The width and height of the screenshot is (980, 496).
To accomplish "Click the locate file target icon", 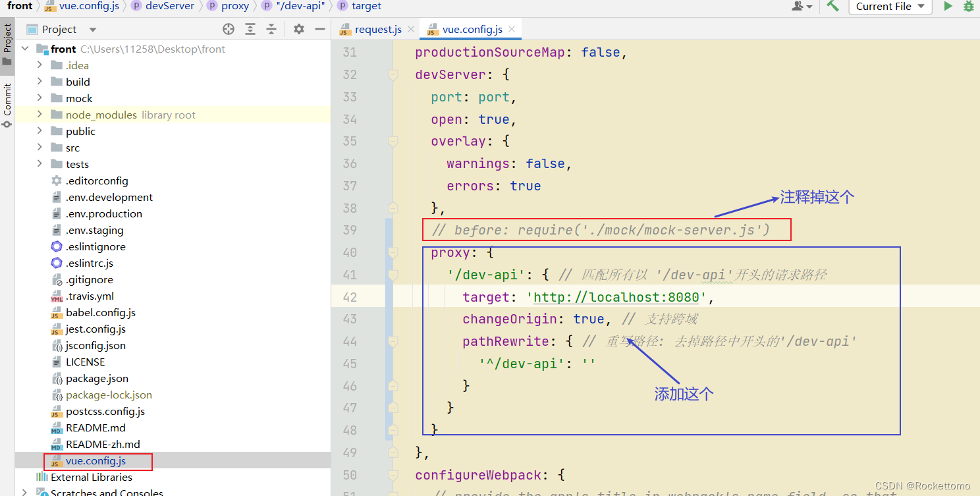I will click(229, 29).
